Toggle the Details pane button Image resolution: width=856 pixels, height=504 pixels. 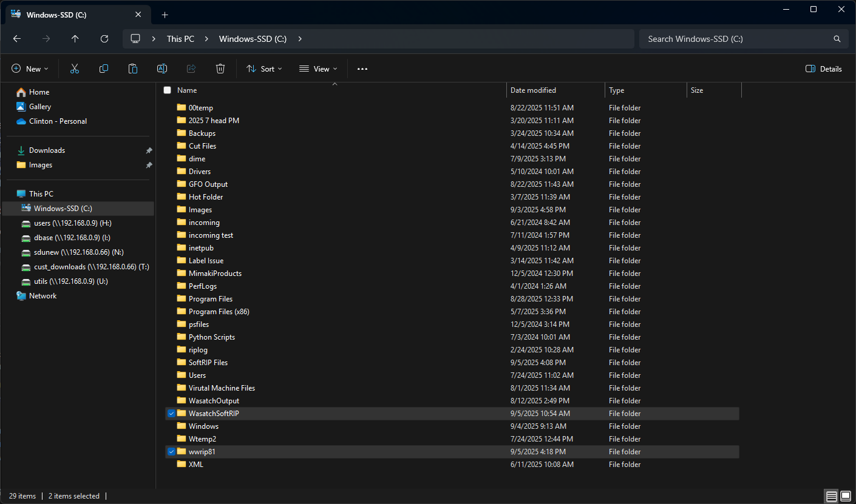(823, 69)
